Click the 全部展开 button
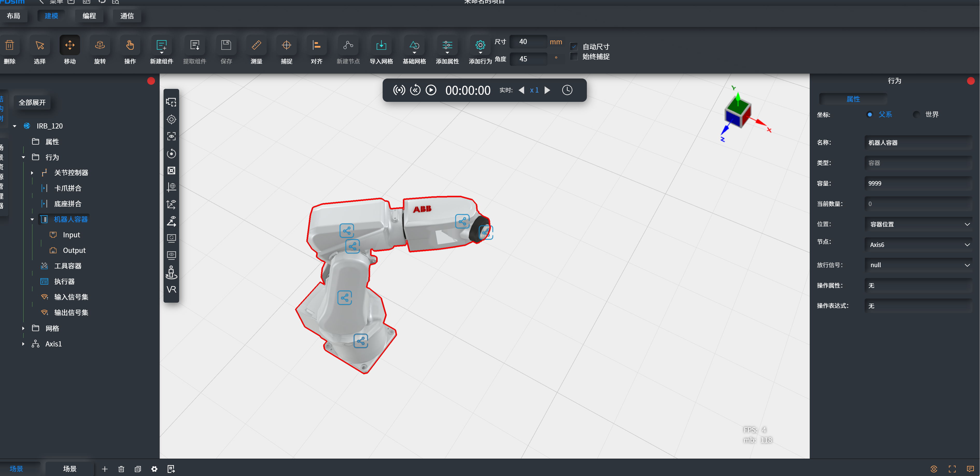Viewport: 980px width, 476px height. (x=32, y=103)
